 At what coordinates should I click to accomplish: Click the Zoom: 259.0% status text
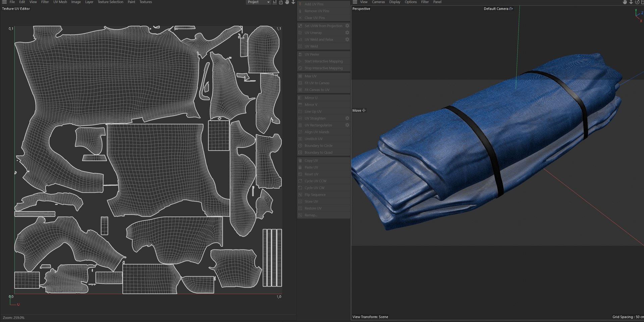point(13,318)
